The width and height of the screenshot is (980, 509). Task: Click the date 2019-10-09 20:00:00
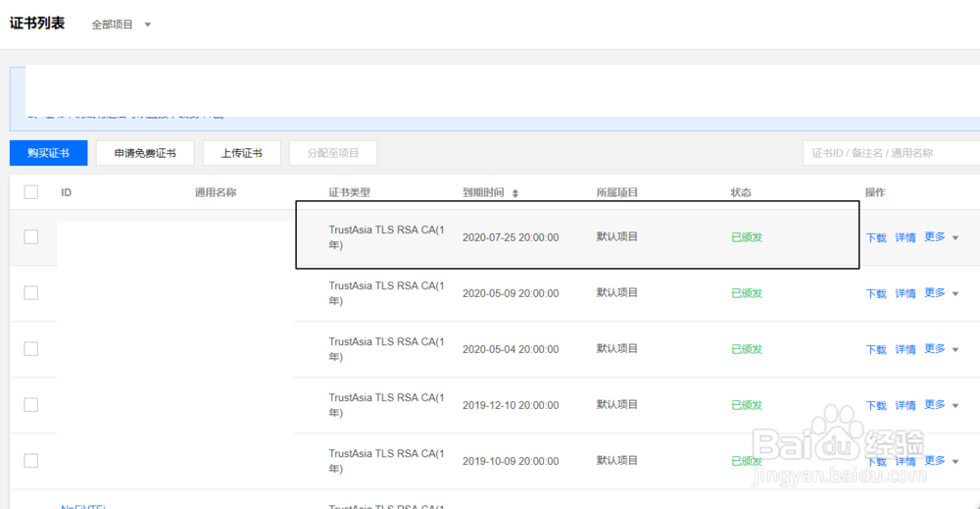coord(511,462)
